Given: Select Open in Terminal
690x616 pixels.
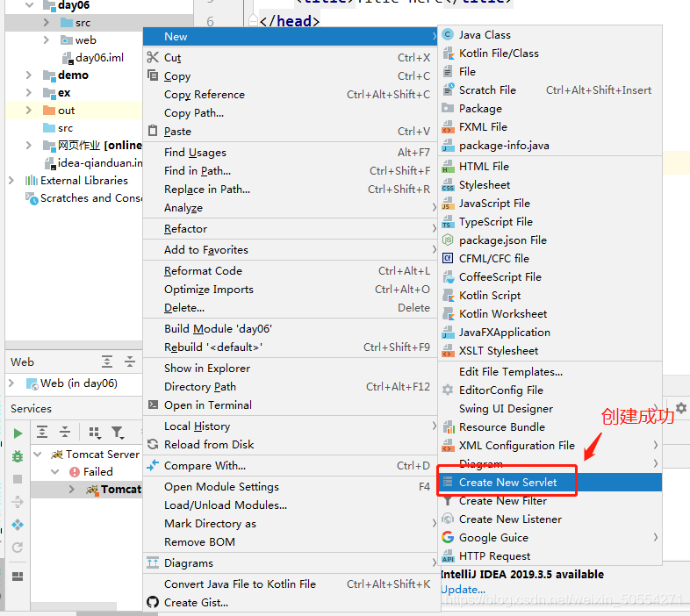Looking at the screenshot, I should click(290, 405).
